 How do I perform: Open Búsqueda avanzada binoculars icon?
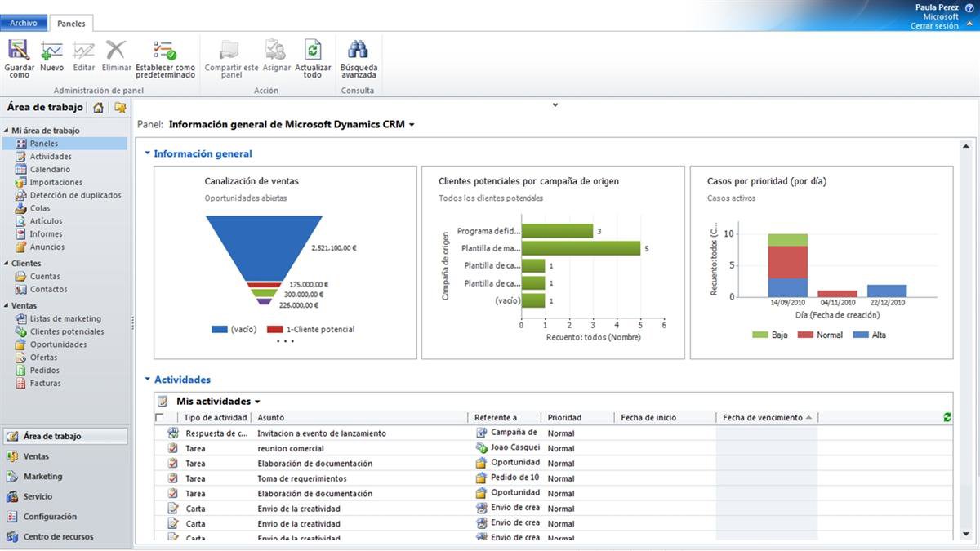click(358, 51)
